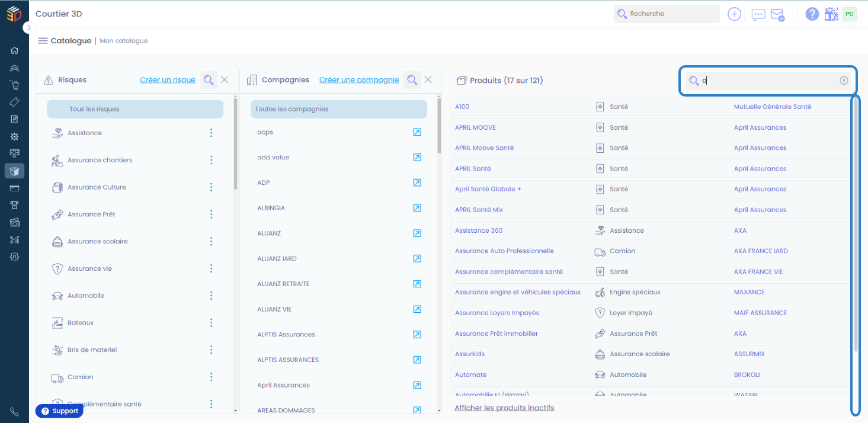868x423 pixels.
Task: Open the PC user avatar
Action: 849,14
